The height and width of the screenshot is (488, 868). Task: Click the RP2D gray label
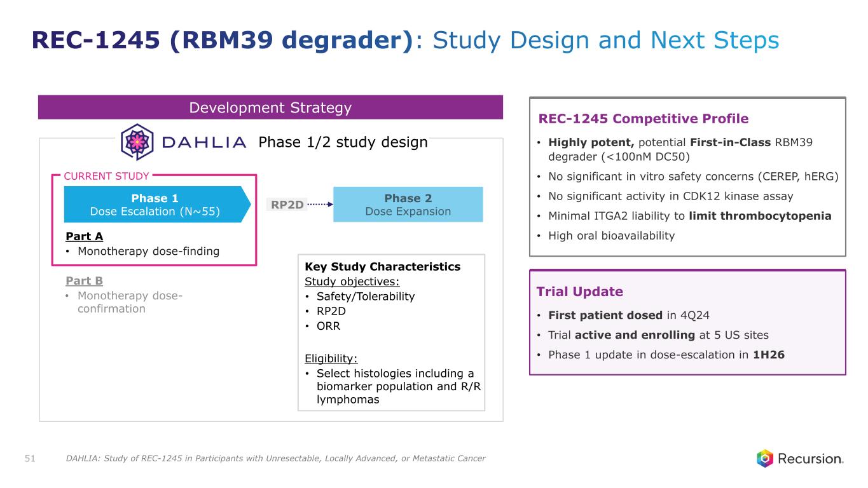point(288,204)
